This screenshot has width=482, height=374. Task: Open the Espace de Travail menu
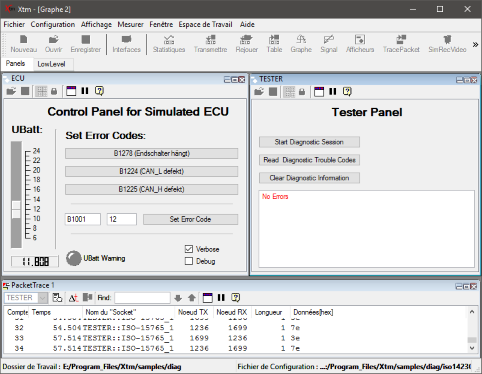[x=205, y=24]
